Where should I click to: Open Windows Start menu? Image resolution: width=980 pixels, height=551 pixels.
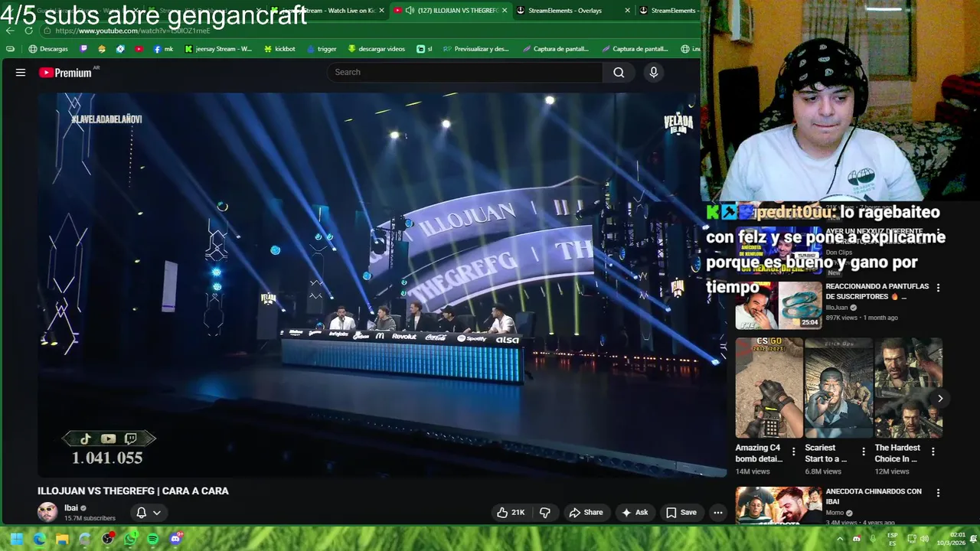(16, 539)
